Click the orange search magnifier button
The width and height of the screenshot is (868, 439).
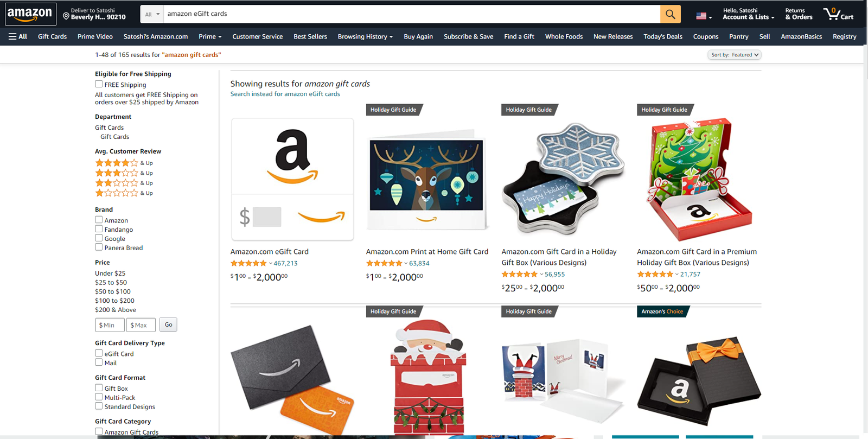[671, 14]
